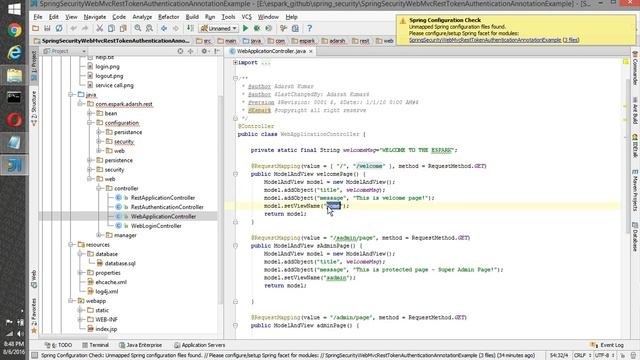Viewport: 640px width, 360px height.
Task: Click the UTF-8 encoding status
Action: (x=604, y=356)
